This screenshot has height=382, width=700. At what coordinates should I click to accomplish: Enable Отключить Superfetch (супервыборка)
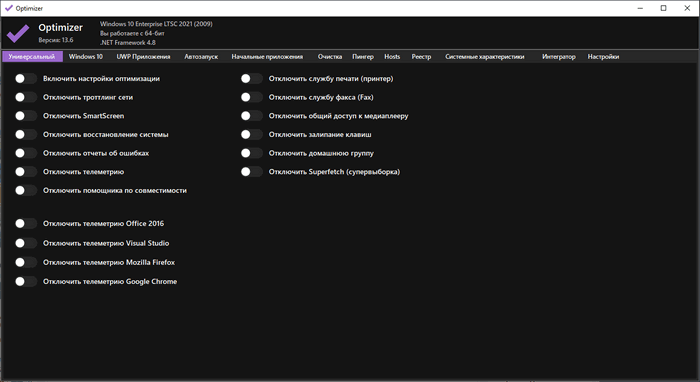251,172
